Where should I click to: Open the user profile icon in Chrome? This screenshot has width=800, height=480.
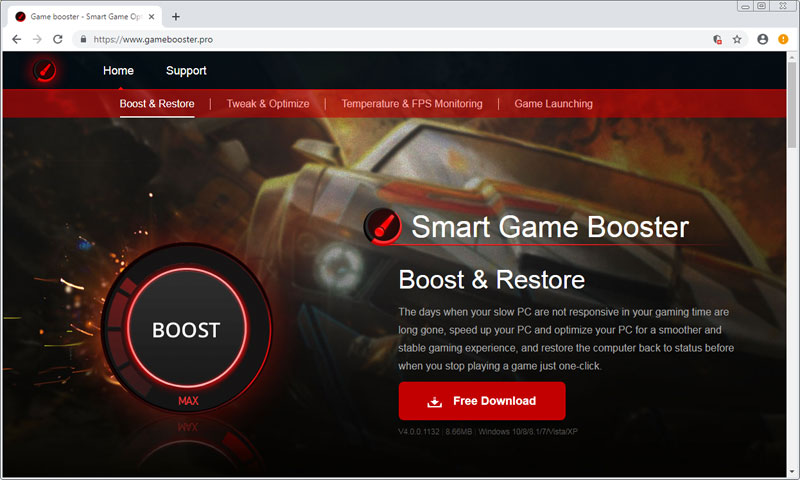762,39
